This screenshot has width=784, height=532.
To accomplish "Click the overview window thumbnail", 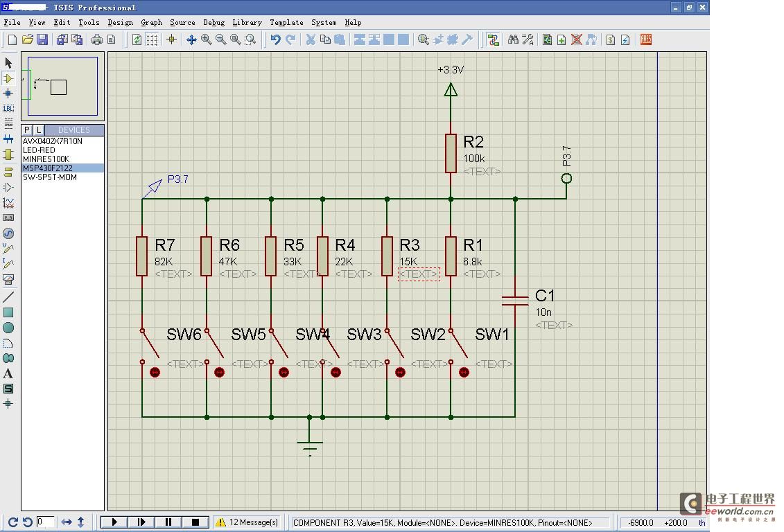I will click(x=62, y=86).
